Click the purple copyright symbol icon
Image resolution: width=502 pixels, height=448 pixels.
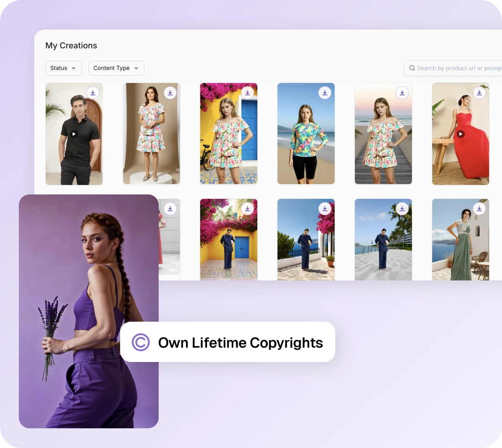pyautogui.click(x=141, y=342)
